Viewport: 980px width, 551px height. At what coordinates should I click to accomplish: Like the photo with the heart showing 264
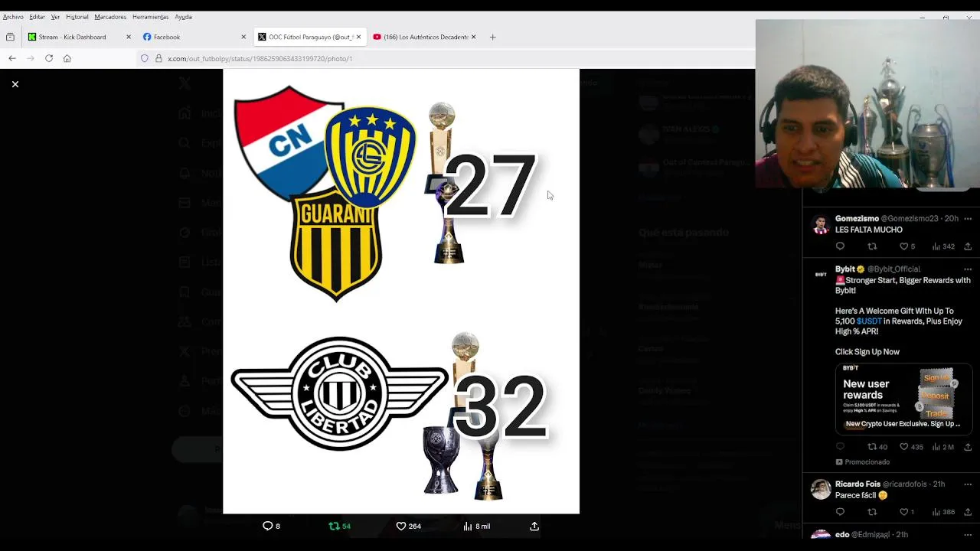pos(408,526)
